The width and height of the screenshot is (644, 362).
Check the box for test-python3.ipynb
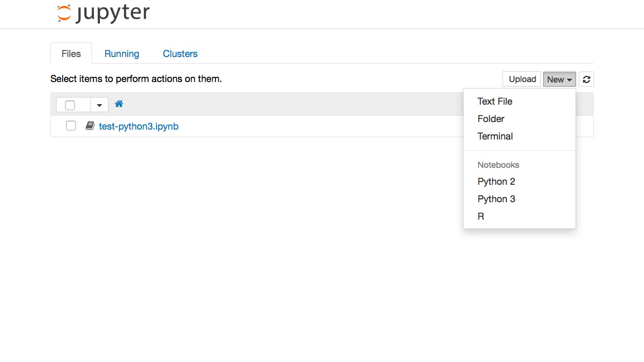71,126
